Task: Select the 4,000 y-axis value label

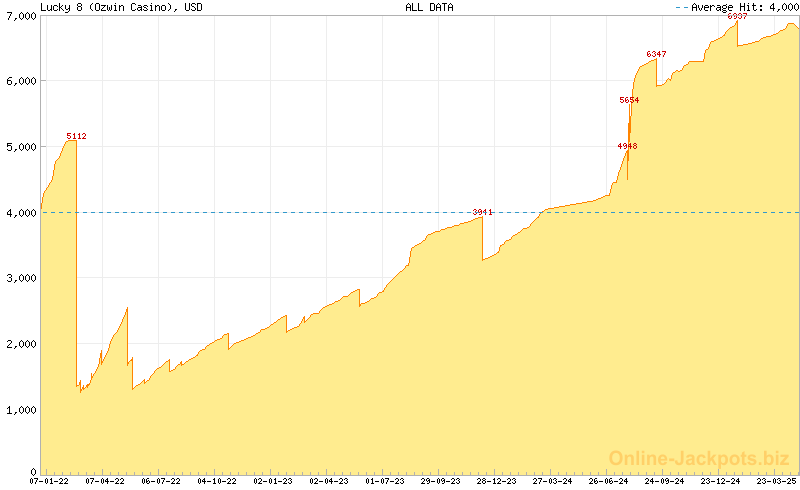Action: coord(19,212)
